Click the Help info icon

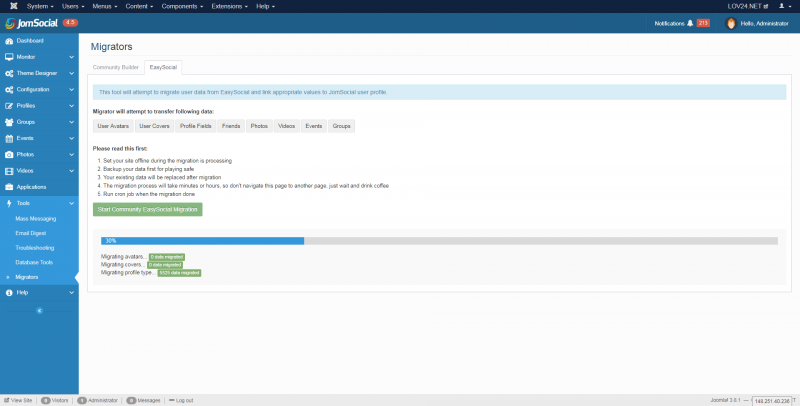coord(9,293)
